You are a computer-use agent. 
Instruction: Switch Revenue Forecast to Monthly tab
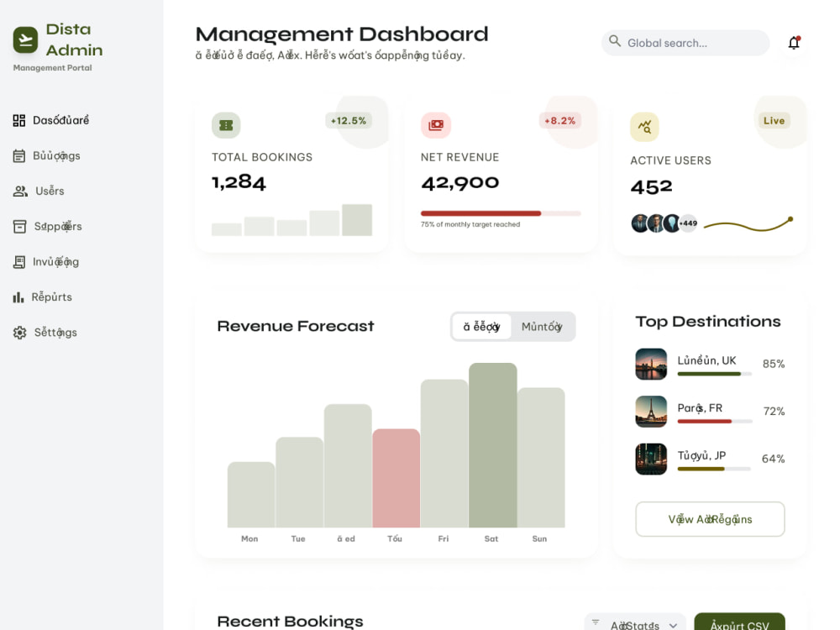542,327
